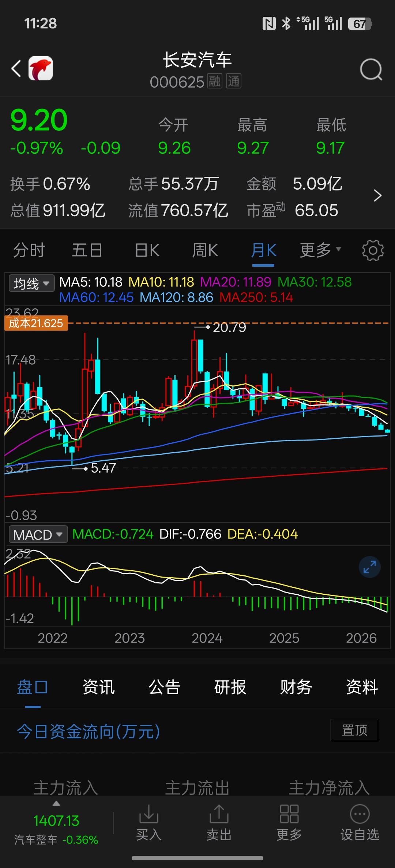This screenshot has height=868, width=395.
Task: Select the 盘口 tab
Action: click(x=33, y=687)
